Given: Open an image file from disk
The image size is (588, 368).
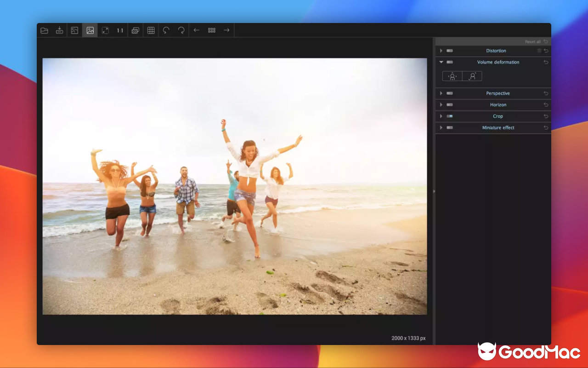Looking at the screenshot, I should point(44,30).
